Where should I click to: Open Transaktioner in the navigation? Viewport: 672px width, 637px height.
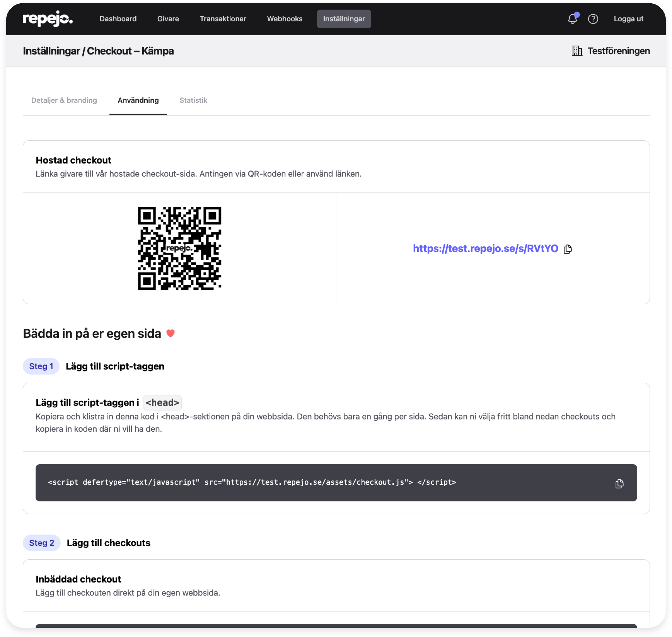[x=223, y=19]
